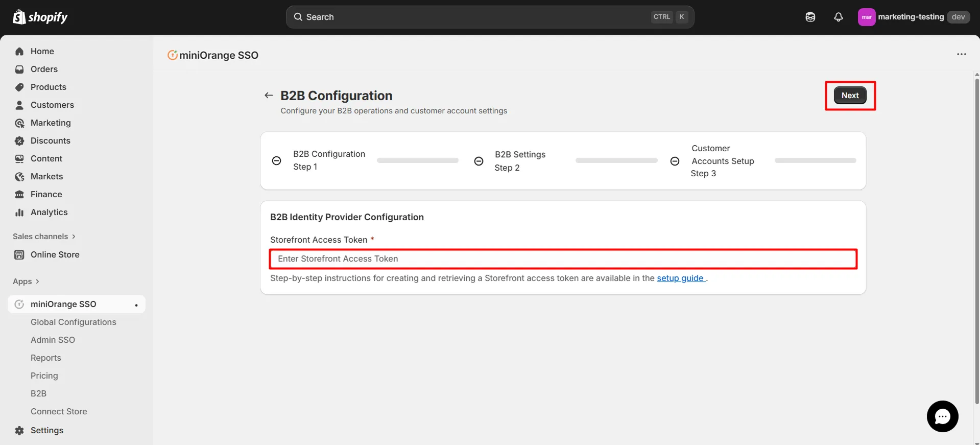Open Admin SSO submenu item
The image size is (980, 445).
point(53,340)
